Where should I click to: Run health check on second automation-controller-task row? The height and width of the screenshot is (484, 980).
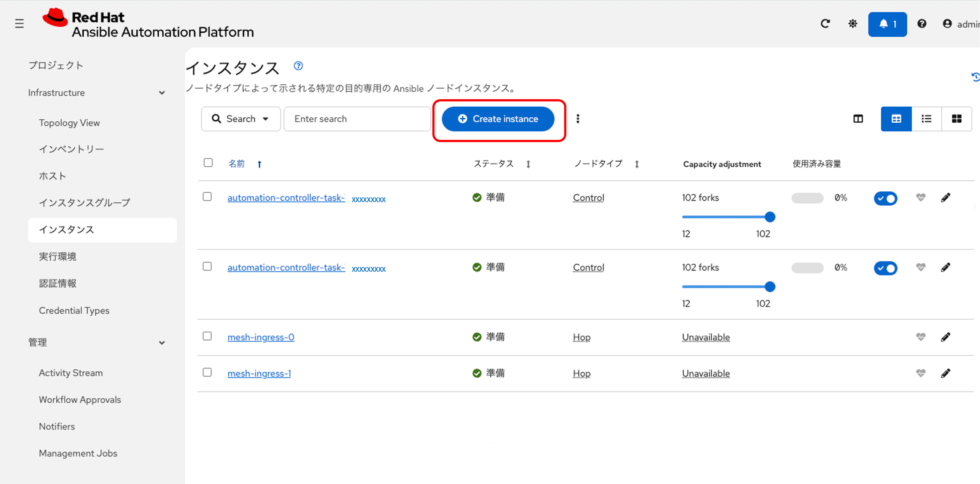tap(921, 267)
